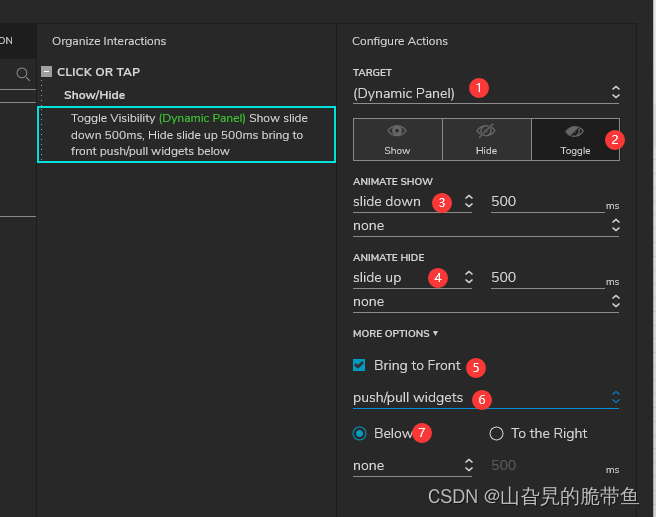Image resolution: width=656 pixels, height=517 pixels.
Task: Select the Show visibility button
Action: pyautogui.click(x=397, y=139)
